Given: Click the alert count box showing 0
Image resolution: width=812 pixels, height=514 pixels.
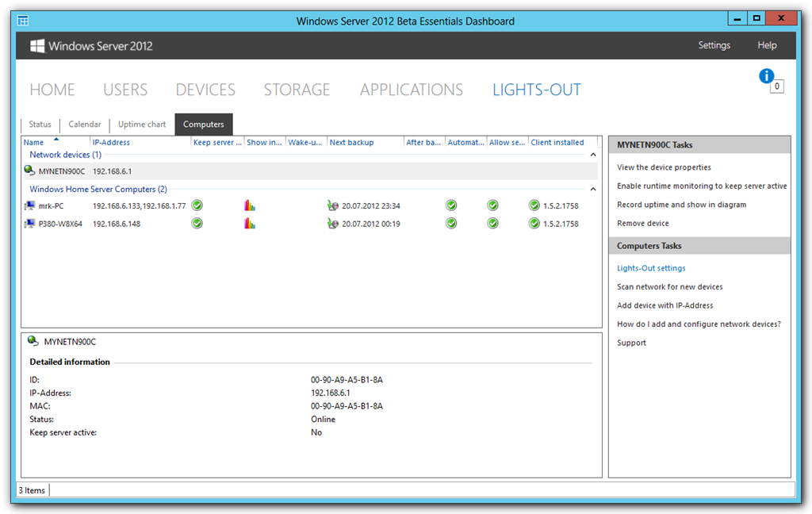Looking at the screenshot, I should (x=777, y=86).
